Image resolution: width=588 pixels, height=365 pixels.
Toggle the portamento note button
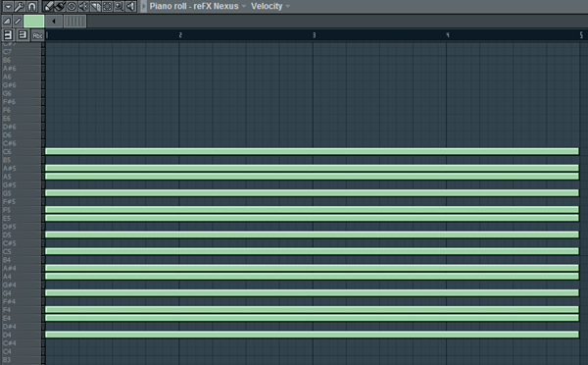point(7,21)
